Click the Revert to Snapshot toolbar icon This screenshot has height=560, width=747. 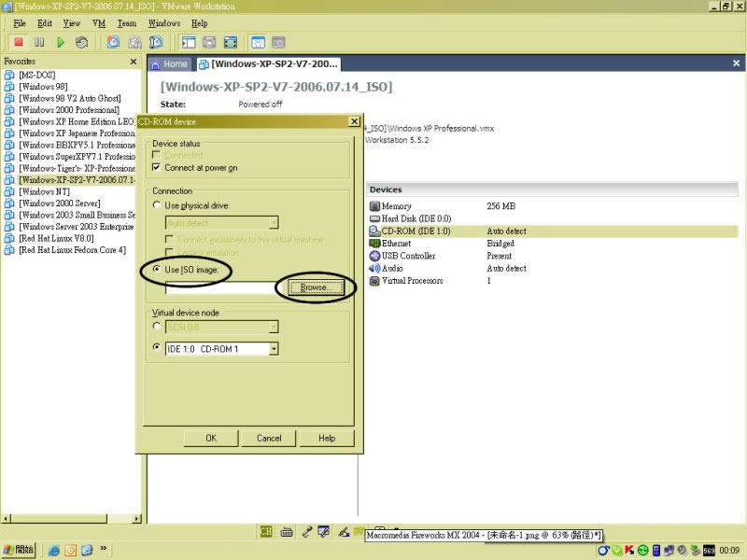click(x=134, y=42)
